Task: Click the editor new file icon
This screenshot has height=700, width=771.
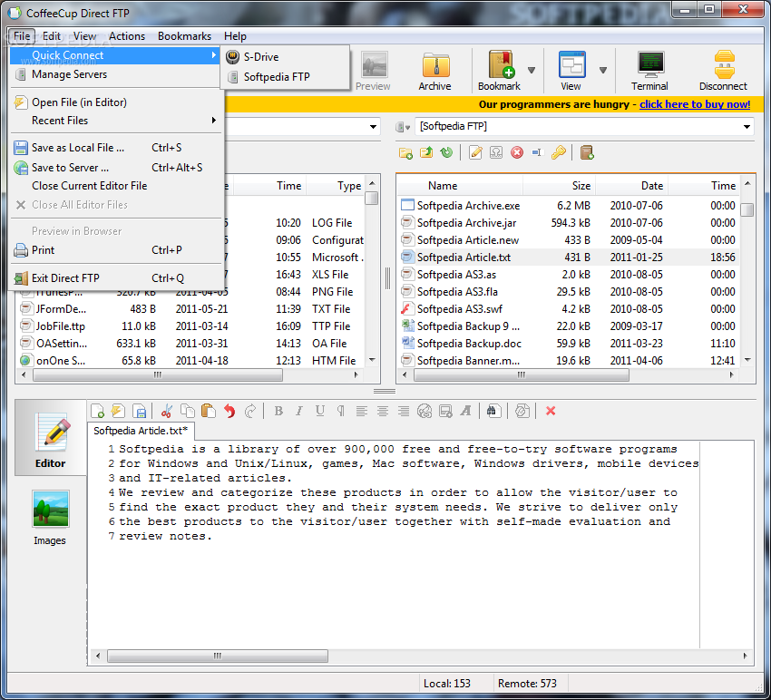Action: point(97,411)
